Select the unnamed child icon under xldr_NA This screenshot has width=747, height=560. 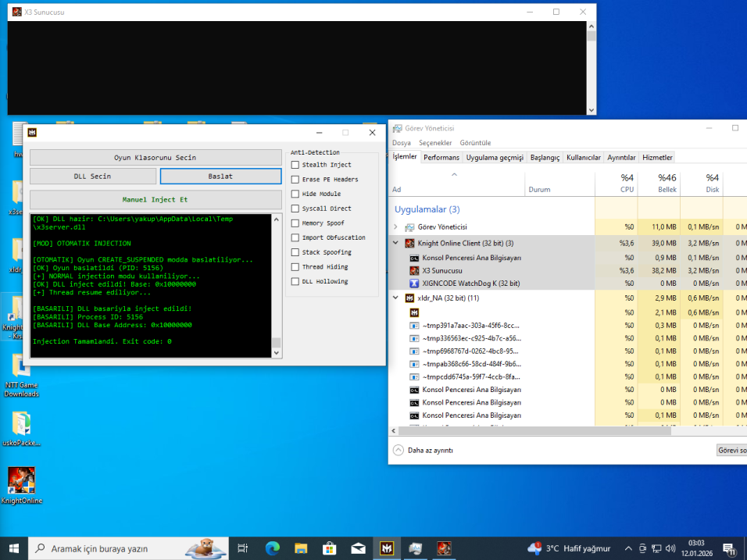(x=414, y=312)
